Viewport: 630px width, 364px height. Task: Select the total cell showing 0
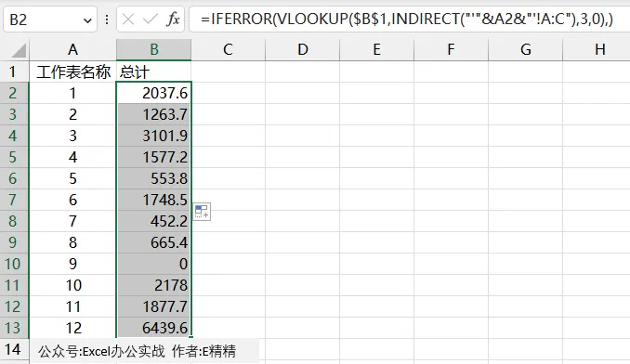tap(154, 264)
